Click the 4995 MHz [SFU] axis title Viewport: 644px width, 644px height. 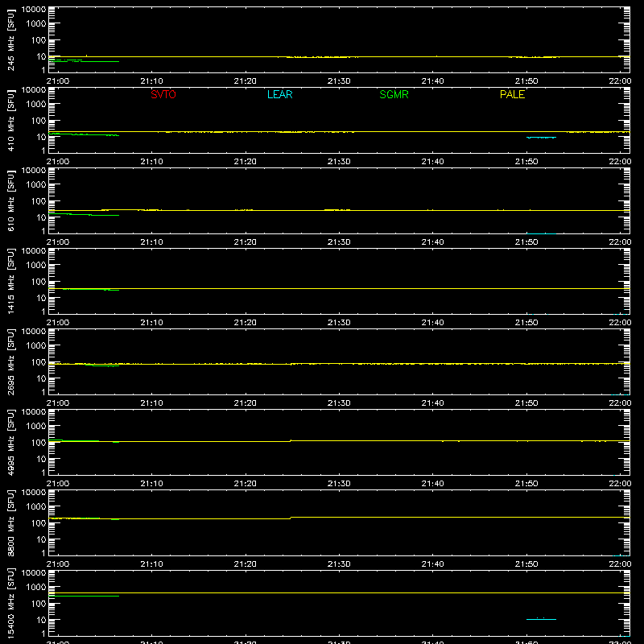coord(10,442)
